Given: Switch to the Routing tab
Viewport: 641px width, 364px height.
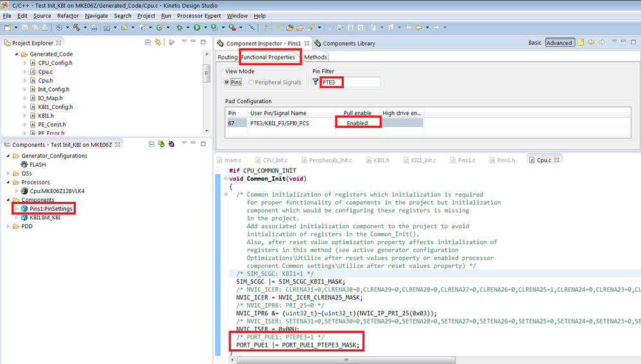Looking at the screenshot, I should 227,57.
